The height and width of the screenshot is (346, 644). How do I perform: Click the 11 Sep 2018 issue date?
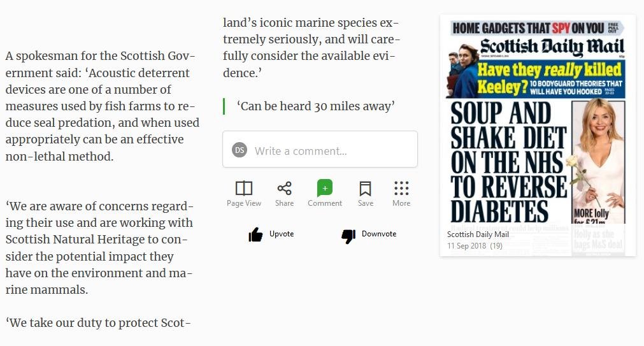pyautogui.click(x=466, y=246)
